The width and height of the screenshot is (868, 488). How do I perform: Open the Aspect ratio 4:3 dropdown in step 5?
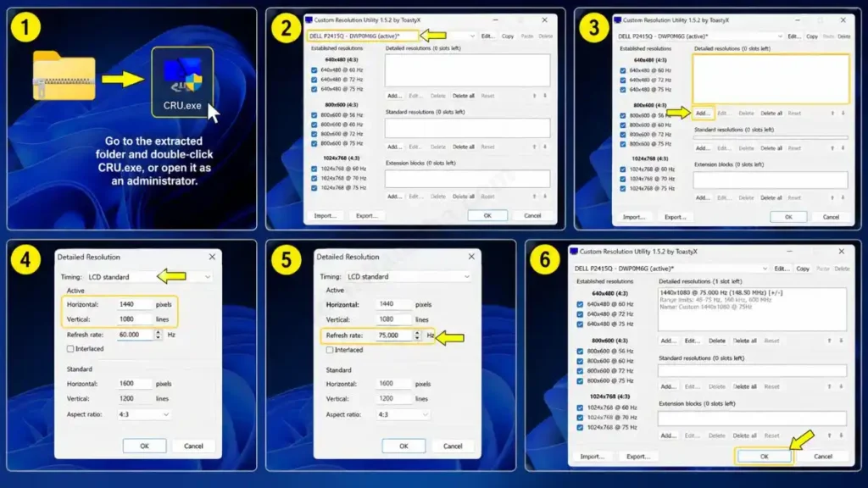point(403,414)
